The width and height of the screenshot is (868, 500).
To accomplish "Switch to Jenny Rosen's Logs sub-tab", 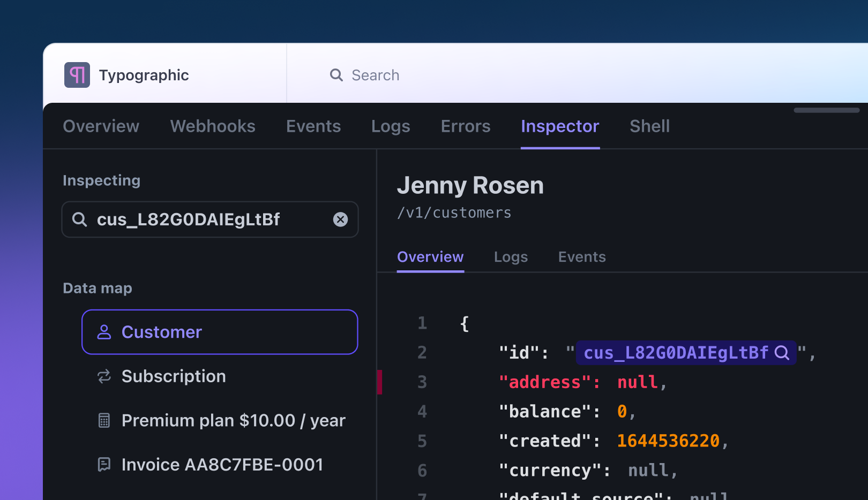I will coord(511,257).
